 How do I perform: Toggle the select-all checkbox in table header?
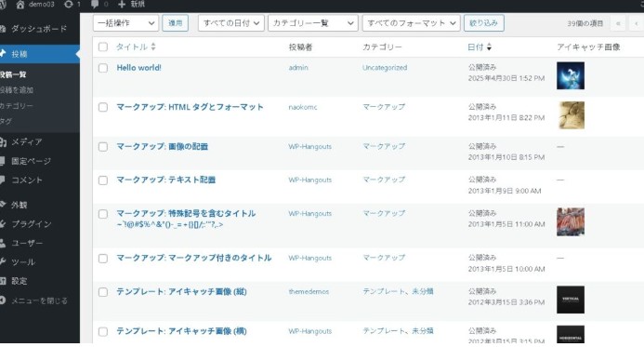[x=103, y=47]
